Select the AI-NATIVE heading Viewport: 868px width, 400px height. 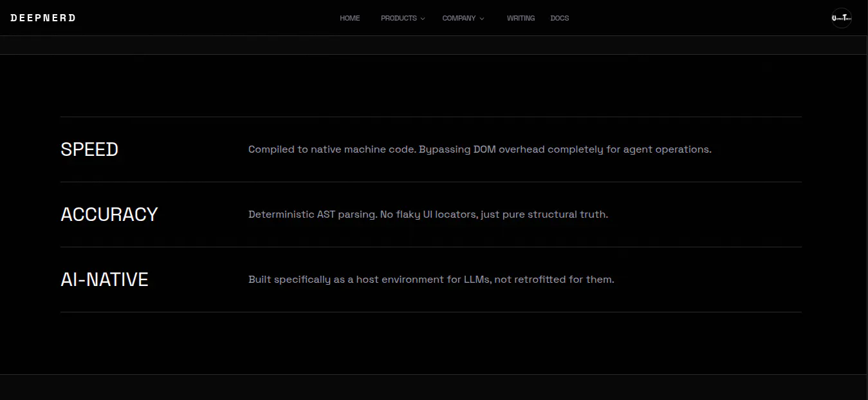coord(104,280)
